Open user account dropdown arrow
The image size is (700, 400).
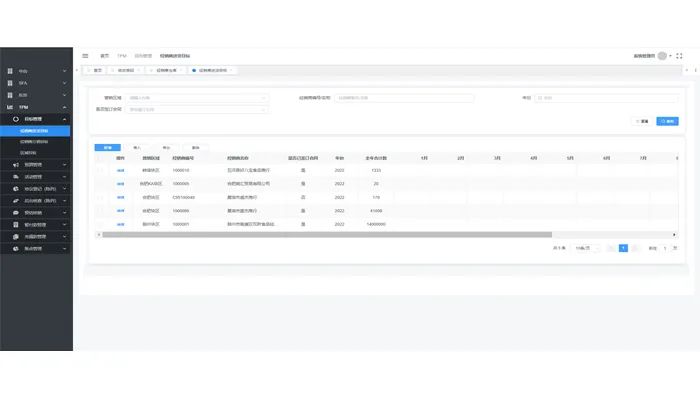670,56
